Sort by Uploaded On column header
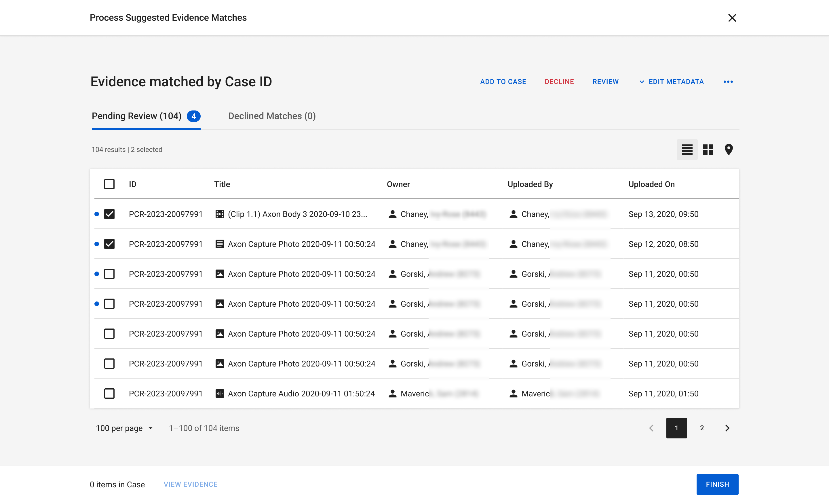829x504 pixels. pos(651,184)
